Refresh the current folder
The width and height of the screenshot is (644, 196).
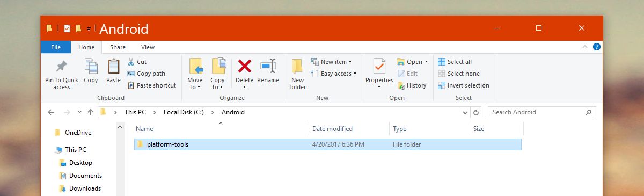(476, 112)
